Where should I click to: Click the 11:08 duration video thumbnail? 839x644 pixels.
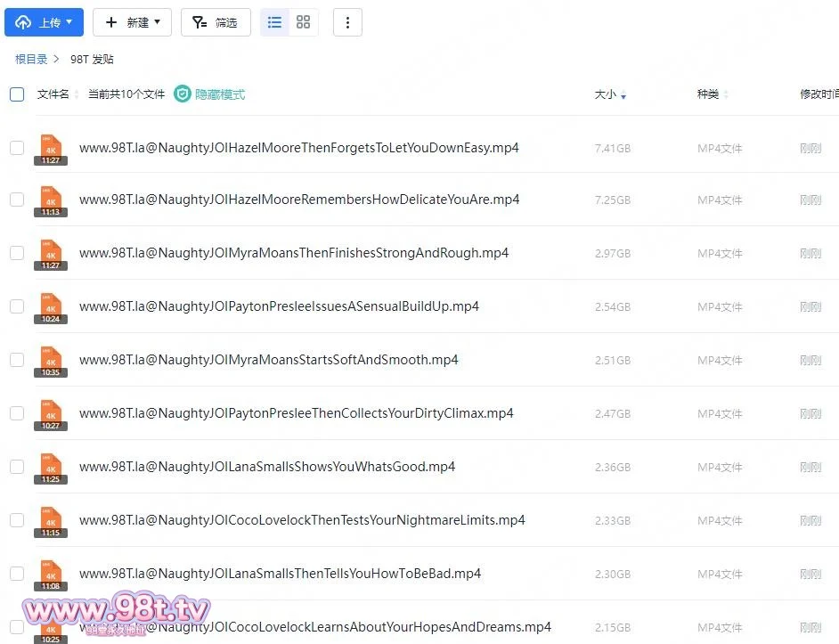[x=51, y=575]
